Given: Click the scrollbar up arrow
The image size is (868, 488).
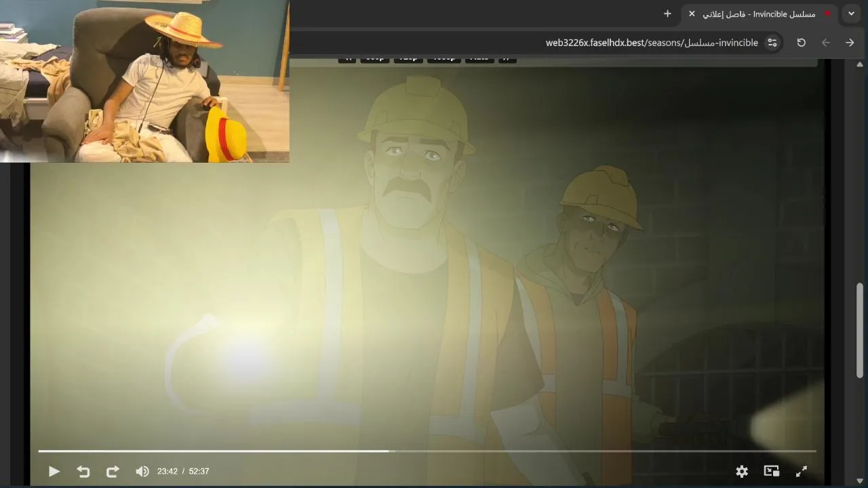Looking at the screenshot, I should pyautogui.click(x=861, y=63).
